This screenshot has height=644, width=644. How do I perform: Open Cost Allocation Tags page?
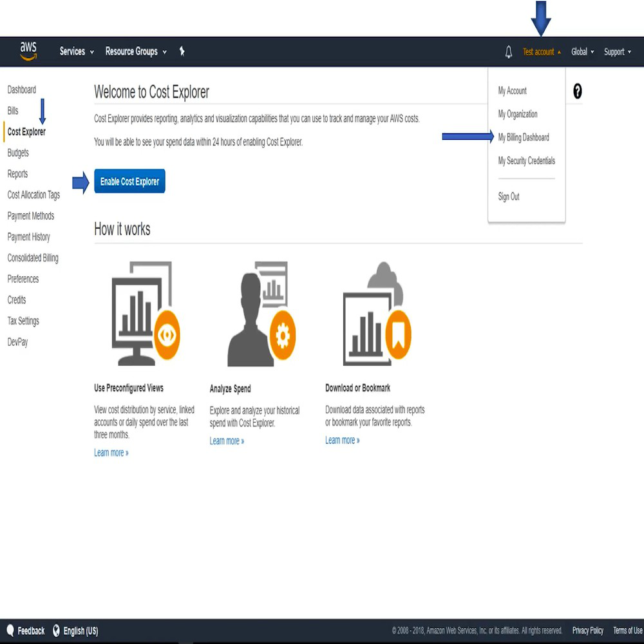[33, 195]
